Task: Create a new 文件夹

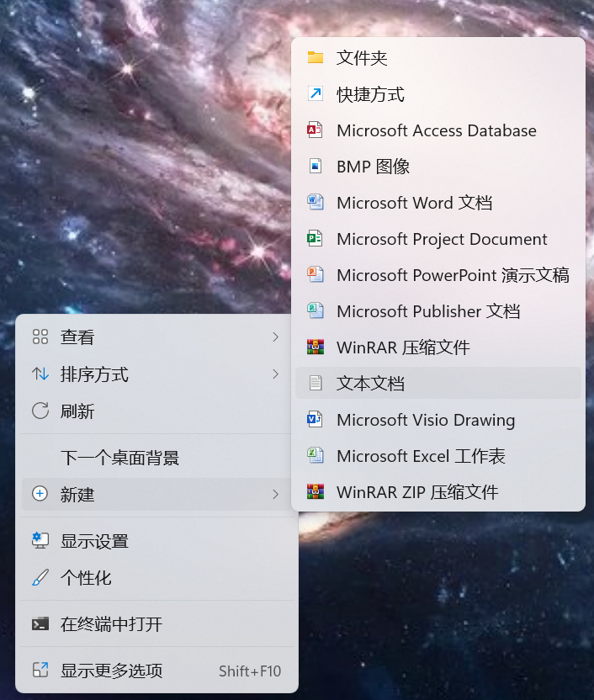Action: 438,57
